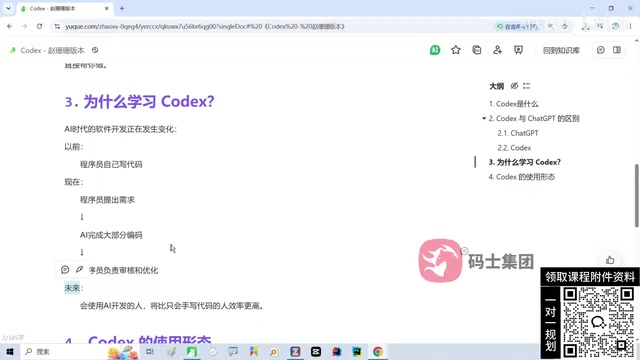Open the tab search dropdown arrow
This screenshot has width=640, height=360.
(8, 8)
